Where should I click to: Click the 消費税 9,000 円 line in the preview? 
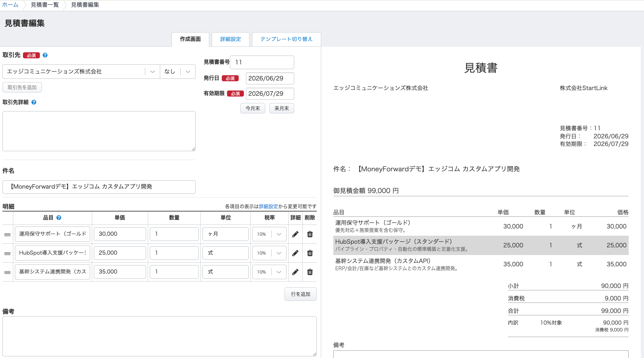pyautogui.click(x=568, y=298)
